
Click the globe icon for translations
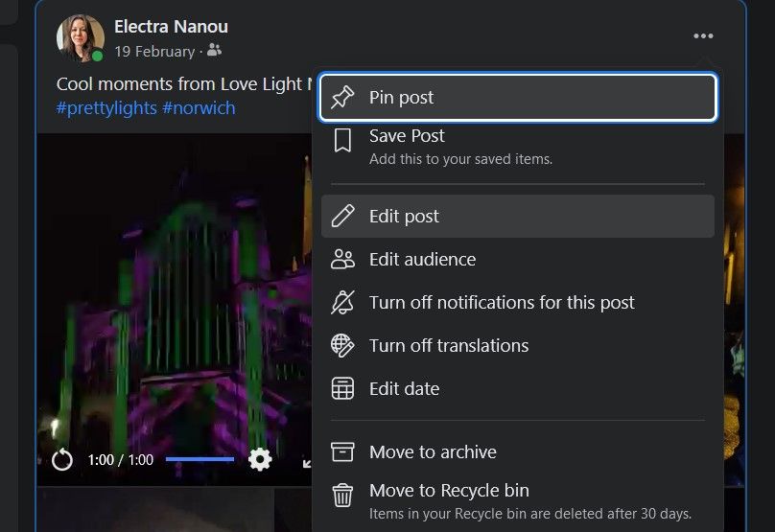[342, 345]
